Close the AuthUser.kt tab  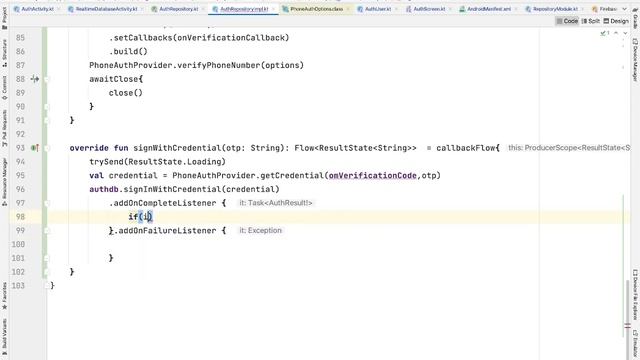coord(396,9)
